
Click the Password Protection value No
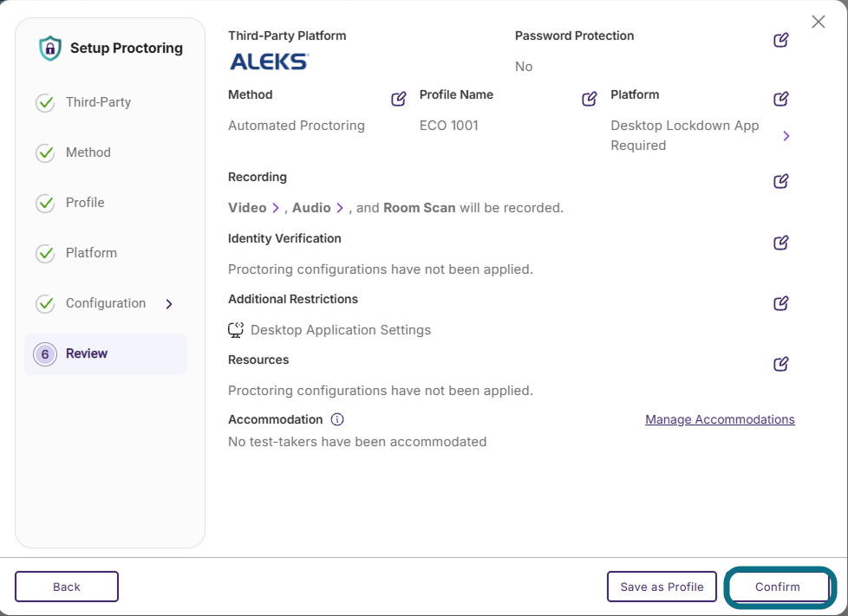(524, 67)
